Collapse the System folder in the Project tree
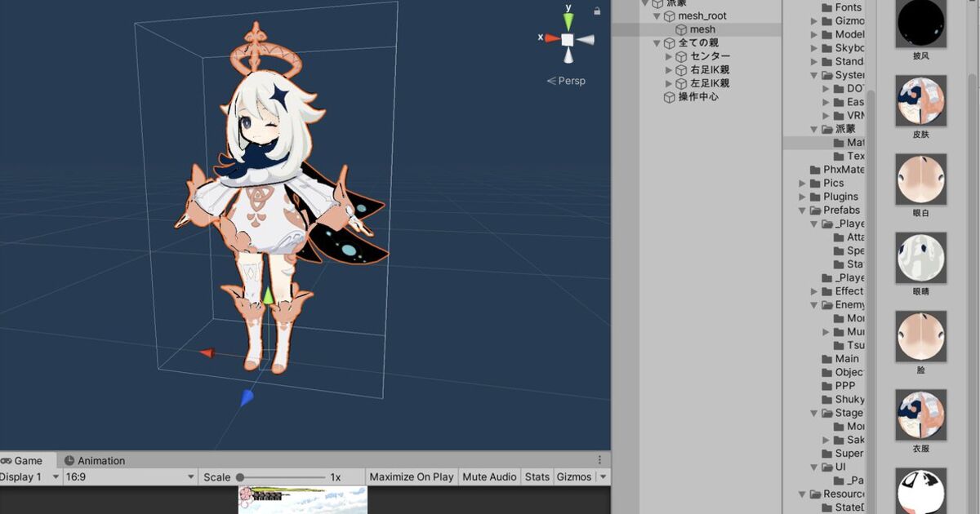 pyautogui.click(x=814, y=75)
